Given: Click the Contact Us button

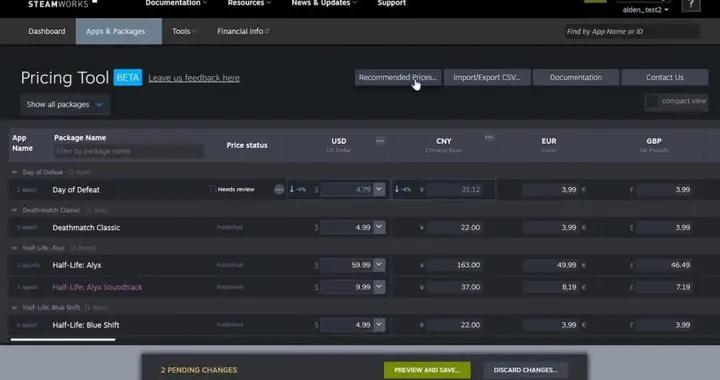Looking at the screenshot, I should 664,78.
